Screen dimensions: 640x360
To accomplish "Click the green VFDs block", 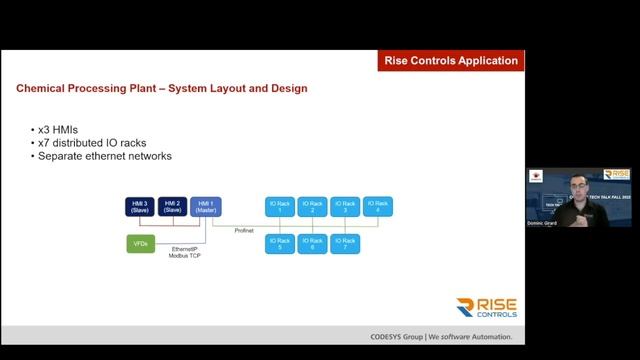I will pos(140,244).
